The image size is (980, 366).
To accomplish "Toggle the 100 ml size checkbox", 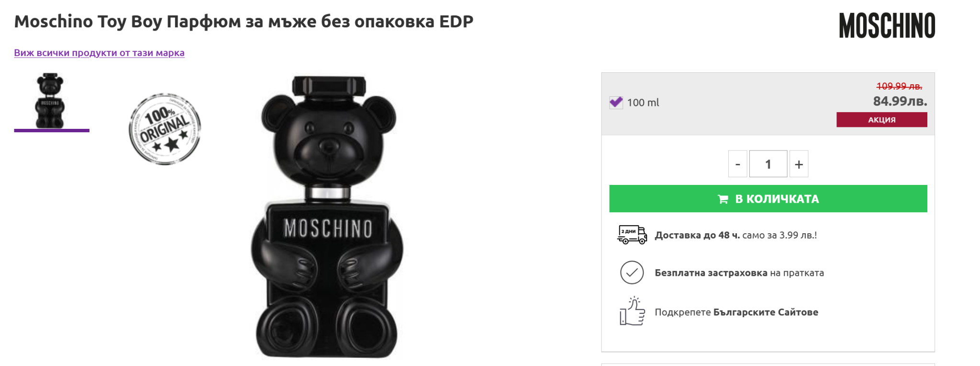I will click(616, 103).
